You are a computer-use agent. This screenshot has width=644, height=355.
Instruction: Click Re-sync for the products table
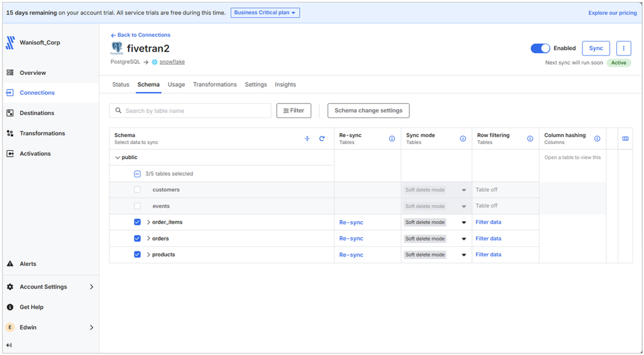[x=351, y=255]
